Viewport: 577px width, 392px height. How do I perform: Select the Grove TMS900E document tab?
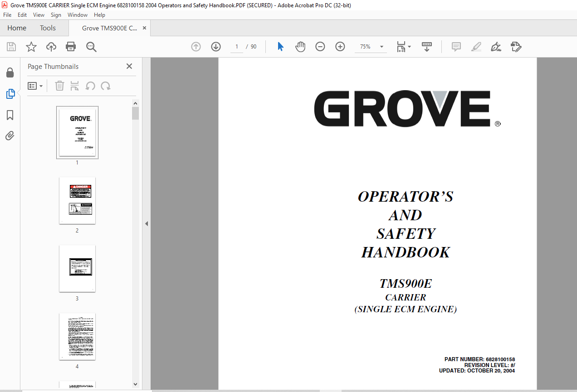pyautogui.click(x=109, y=28)
